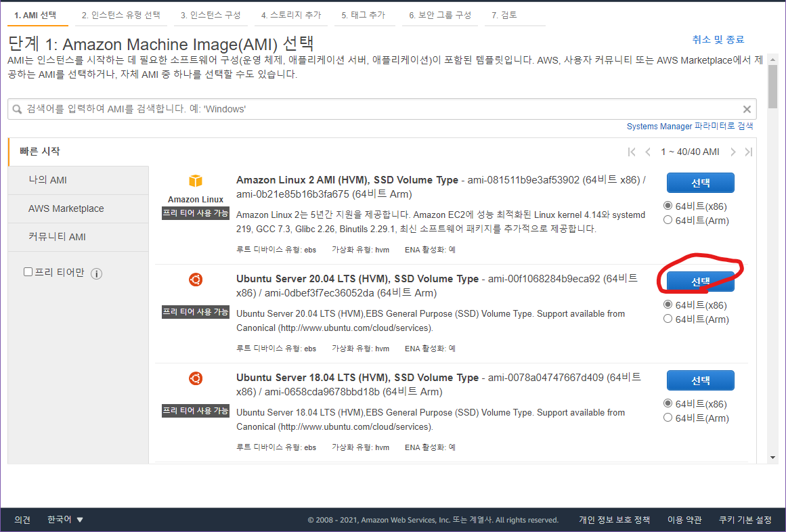Open free tier info icon

click(x=96, y=273)
